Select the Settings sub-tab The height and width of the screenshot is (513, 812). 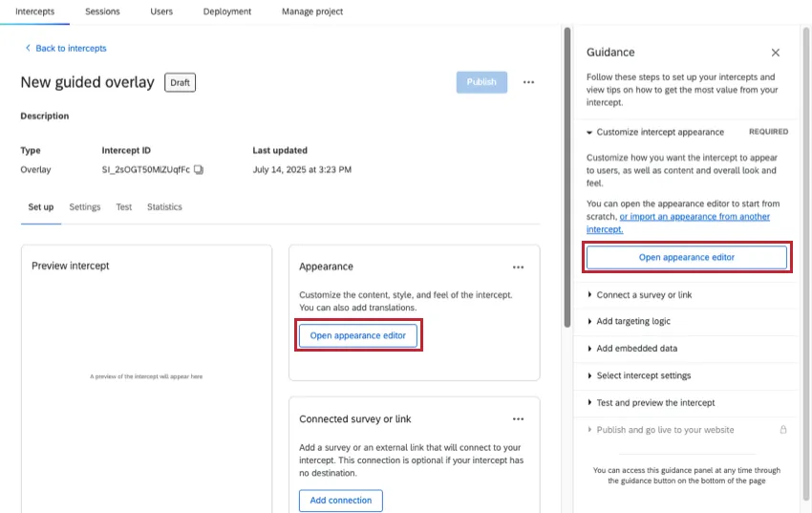[x=85, y=207]
